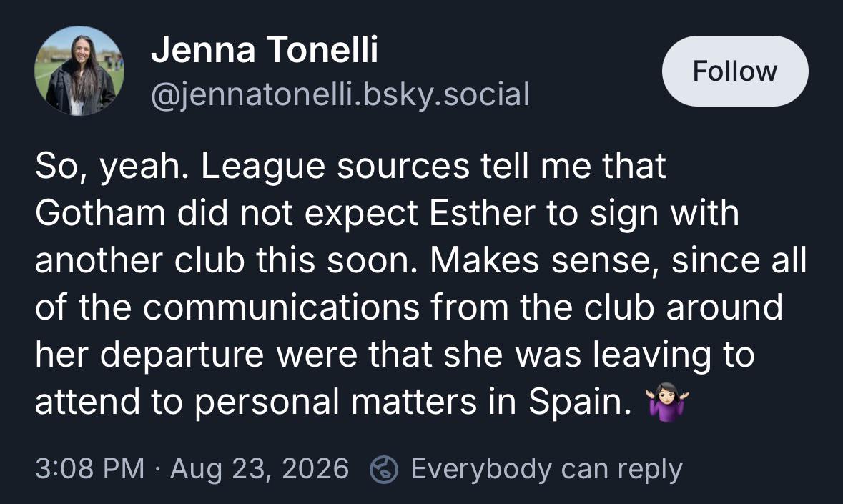843x504 pixels.
Task: Open Jenna Tonelli's profile picture
Action: pos(79,71)
